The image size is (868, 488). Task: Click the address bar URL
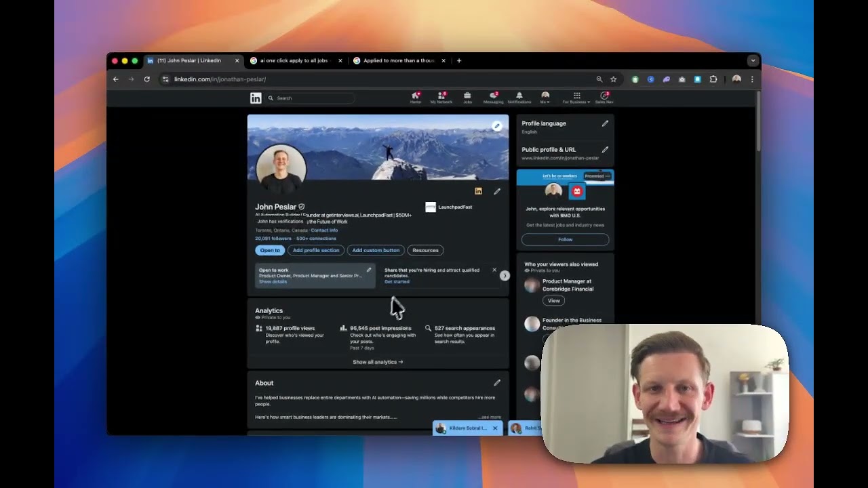click(x=220, y=79)
